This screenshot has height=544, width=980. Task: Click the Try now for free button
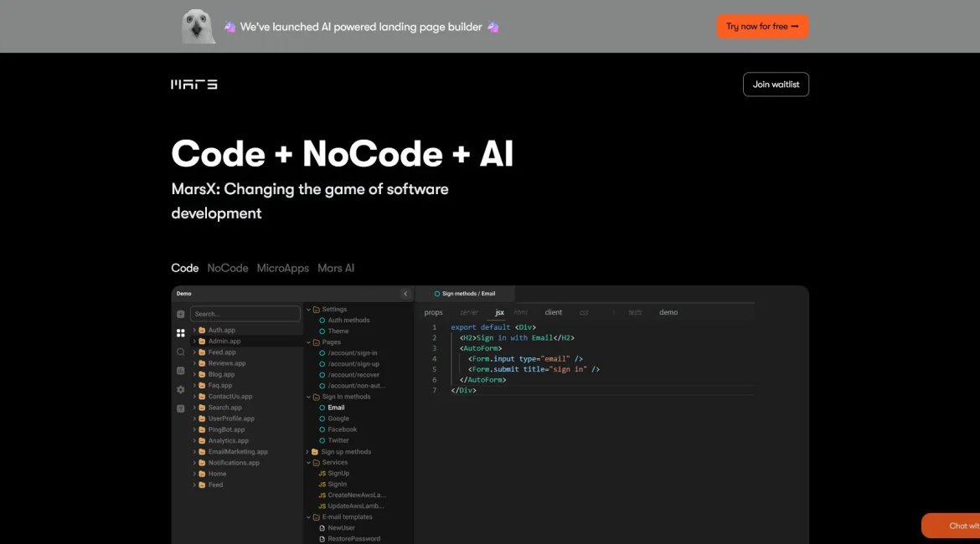coord(762,26)
